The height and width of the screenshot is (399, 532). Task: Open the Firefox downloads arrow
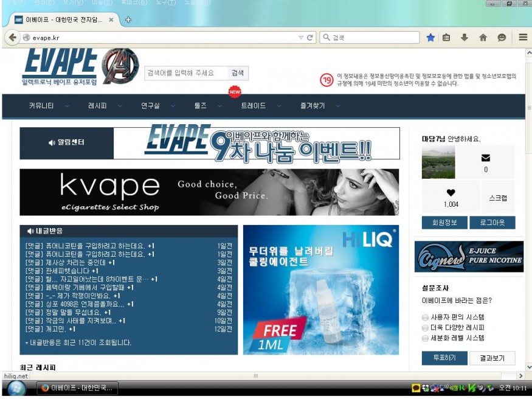point(465,37)
